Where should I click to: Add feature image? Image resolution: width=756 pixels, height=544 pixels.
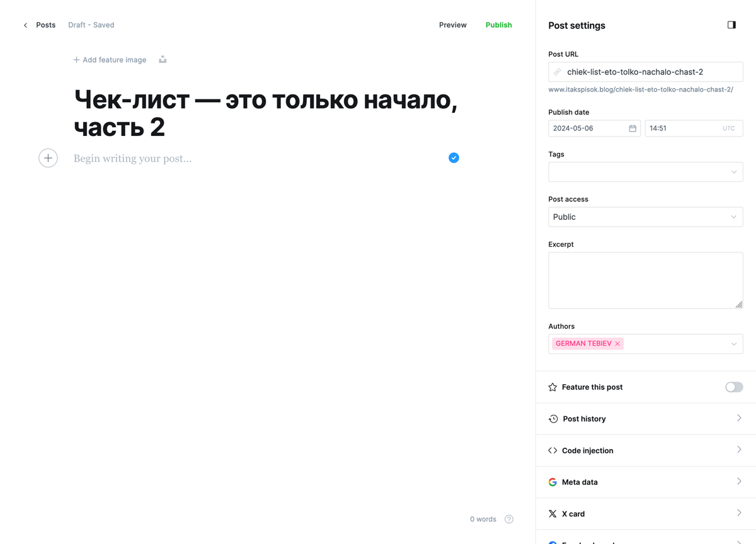[110, 60]
